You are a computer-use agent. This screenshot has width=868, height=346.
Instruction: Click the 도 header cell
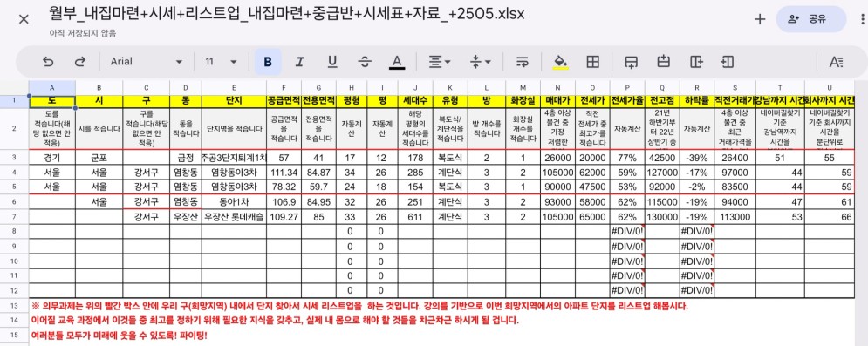(x=52, y=101)
